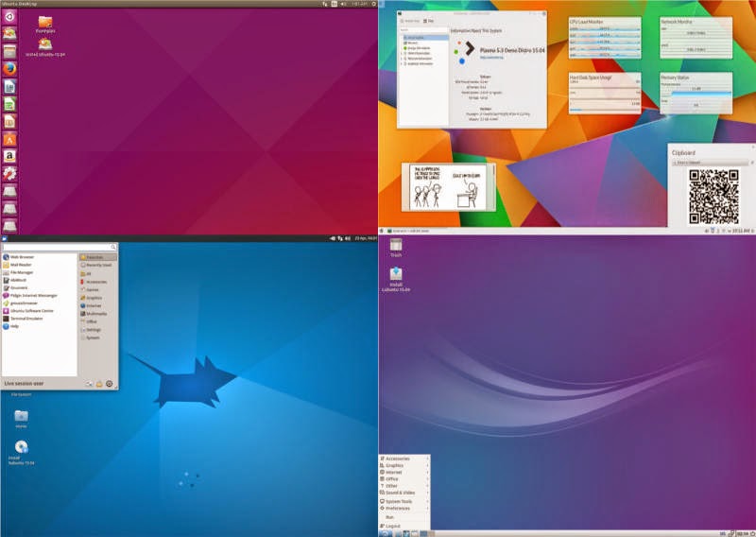The image size is (756, 537).
Task: Open Trash on the Lubuntu desktop
Action: pos(396,248)
